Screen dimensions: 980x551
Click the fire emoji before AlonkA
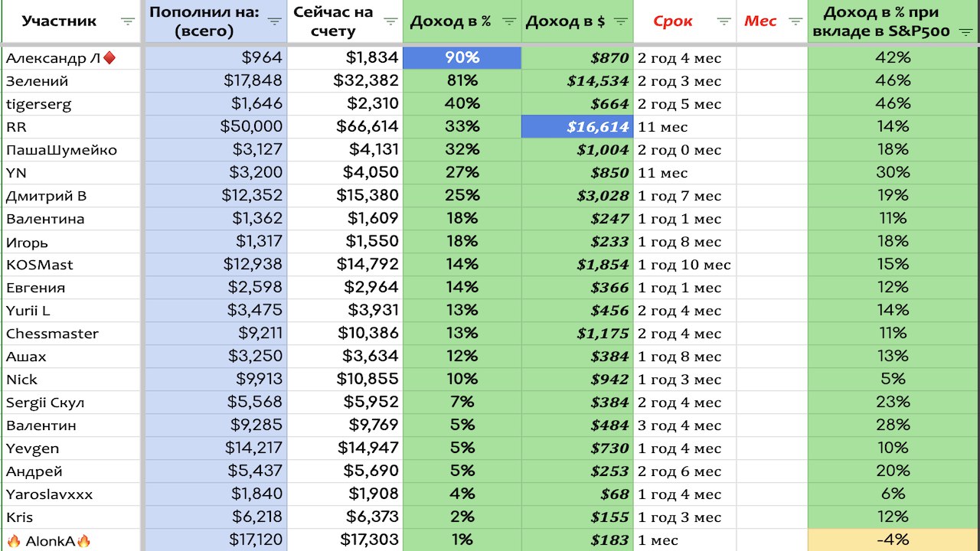tap(13, 541)
